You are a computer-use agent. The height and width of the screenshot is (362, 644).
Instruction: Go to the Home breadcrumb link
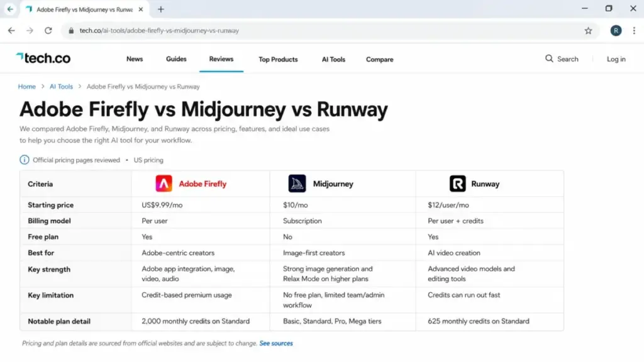[x=26, y=87]
